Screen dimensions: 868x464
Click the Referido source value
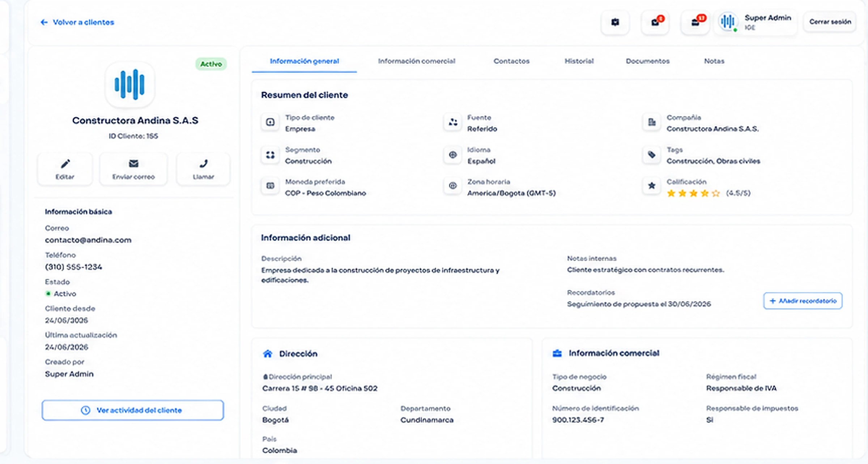(482, 129)
